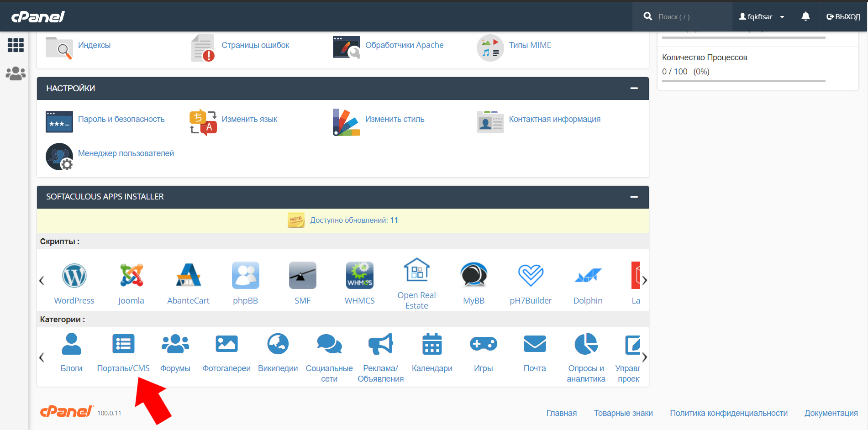This screenshot has height=430, width=868.
Task: Open the WHMCS script icon
Action: (x=359, y=275)
